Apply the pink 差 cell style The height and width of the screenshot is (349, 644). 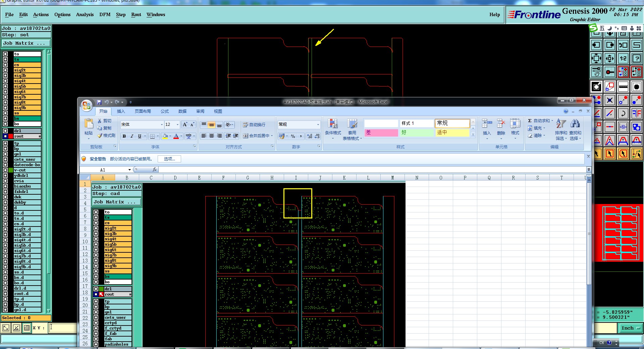[381, 133]
